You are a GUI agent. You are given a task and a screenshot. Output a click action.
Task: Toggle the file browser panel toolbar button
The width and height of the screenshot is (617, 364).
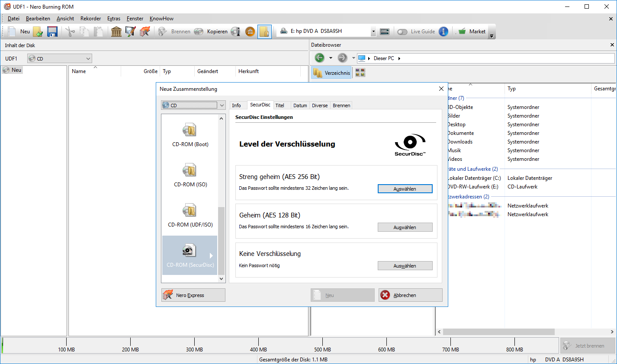(x=264, y=32)
